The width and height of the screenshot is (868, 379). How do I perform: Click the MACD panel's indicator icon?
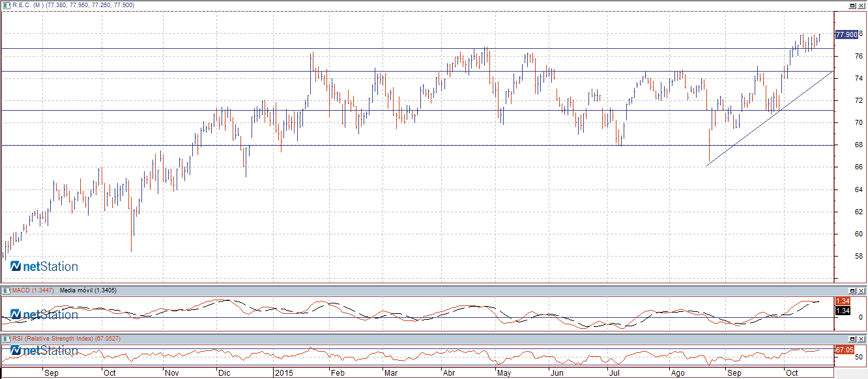coord(6,290)
